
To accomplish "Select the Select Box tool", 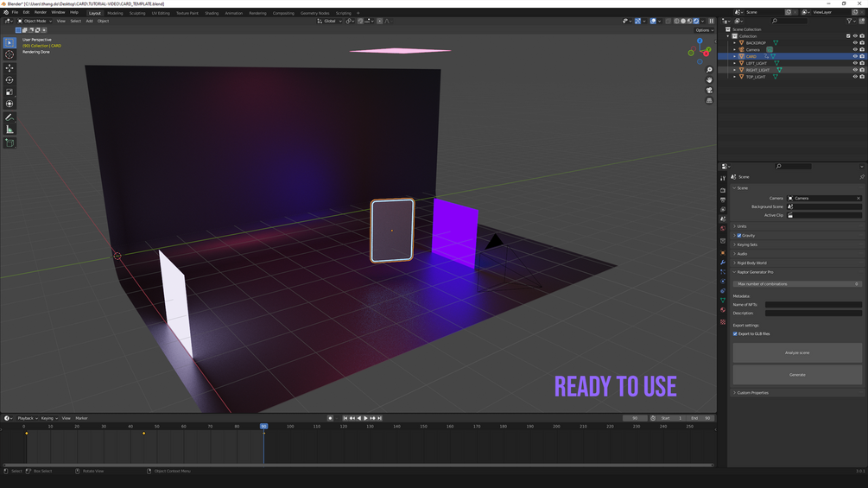I will point(10,42).
